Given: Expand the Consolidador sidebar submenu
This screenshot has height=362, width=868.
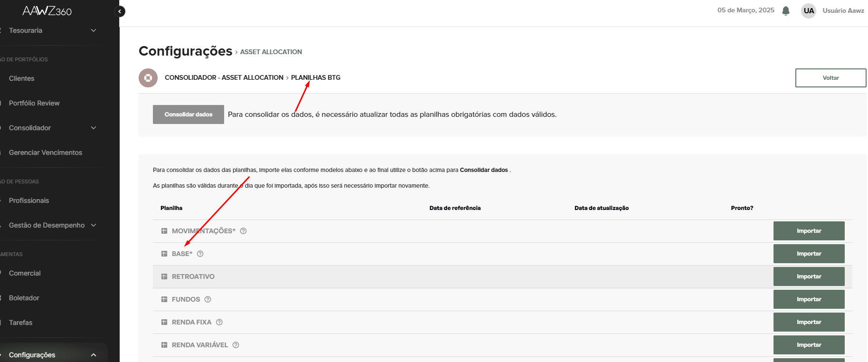Looking at the screenshot, I should (x=94, y=128).
